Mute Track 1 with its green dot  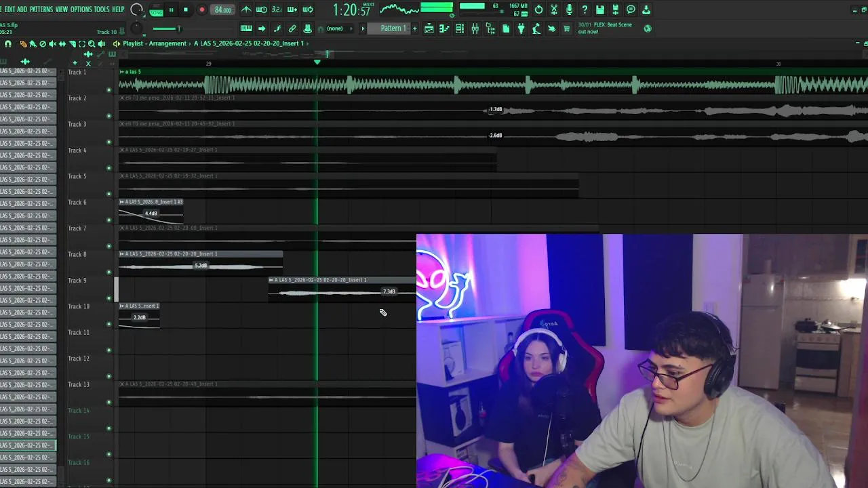[108, 89]
